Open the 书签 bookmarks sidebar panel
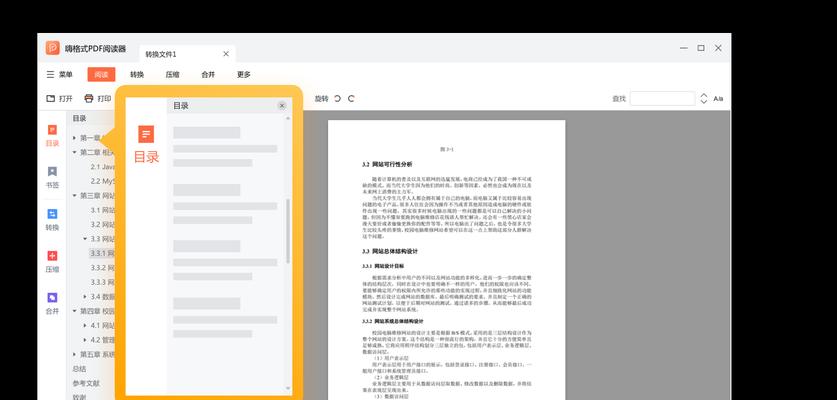837x400 pixels. 52,178
